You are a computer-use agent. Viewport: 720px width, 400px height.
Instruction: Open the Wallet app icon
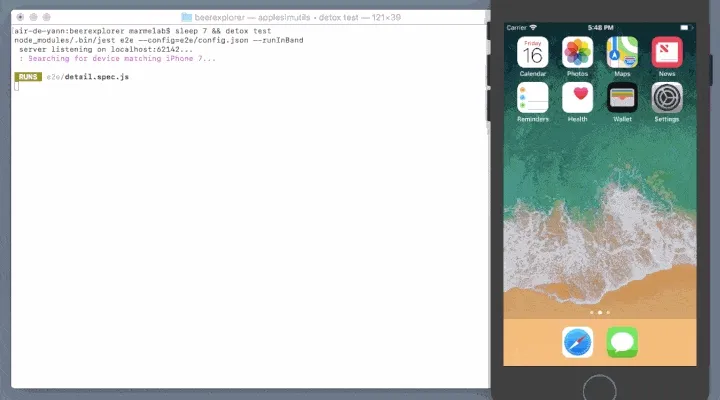point(622,98)
